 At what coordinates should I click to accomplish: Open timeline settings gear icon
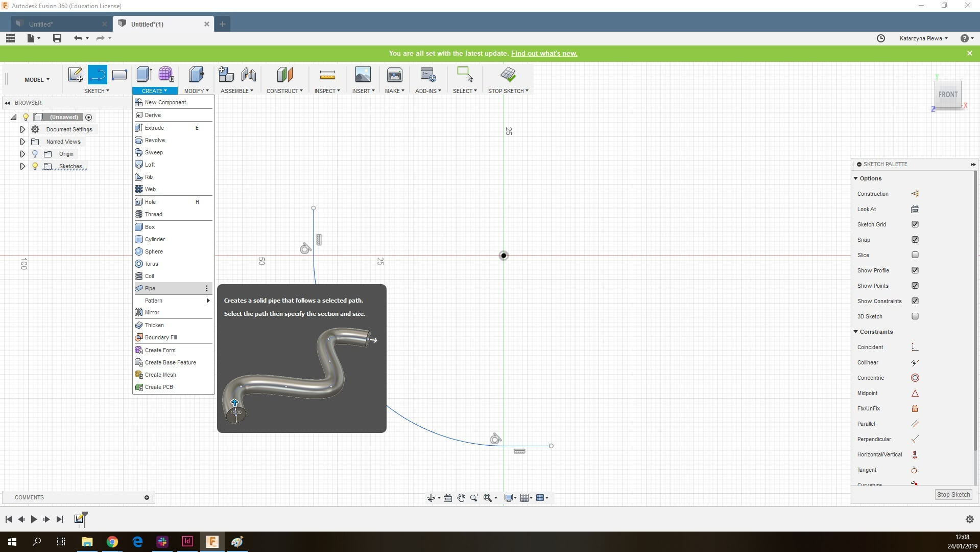[x=970, y=519]
